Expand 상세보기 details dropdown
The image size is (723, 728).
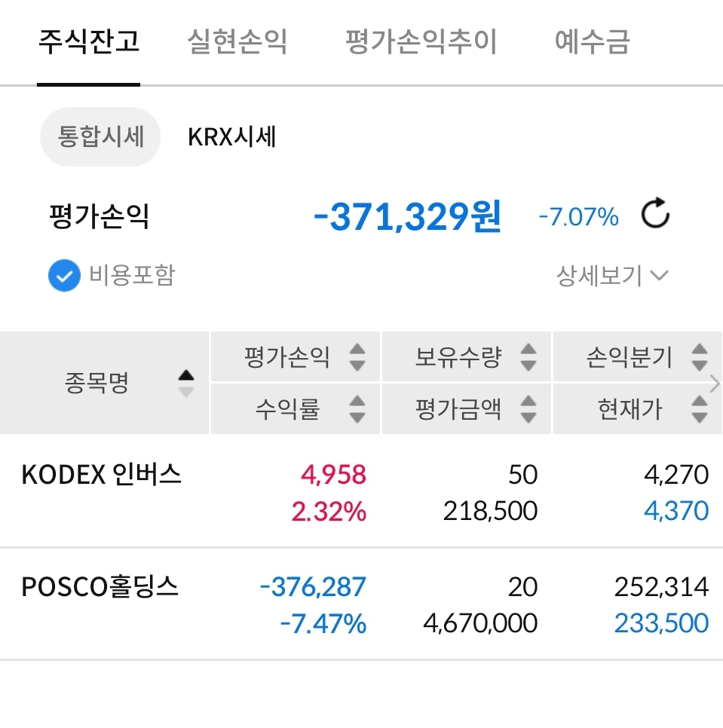[x=612, y=276]
